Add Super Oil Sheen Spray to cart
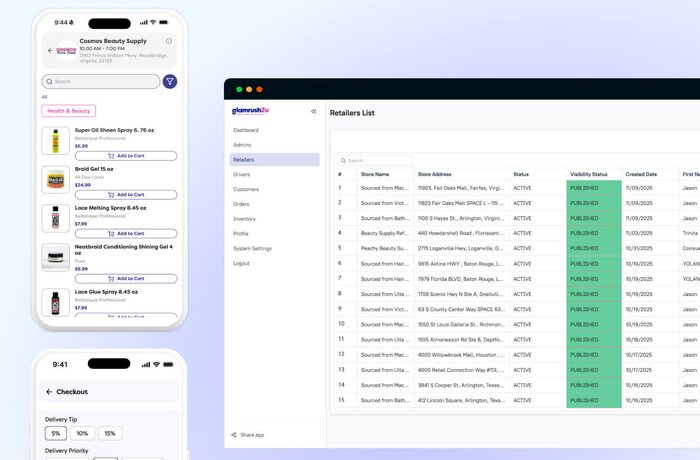This screenshot has height=460, width=700. pos(125,156)
